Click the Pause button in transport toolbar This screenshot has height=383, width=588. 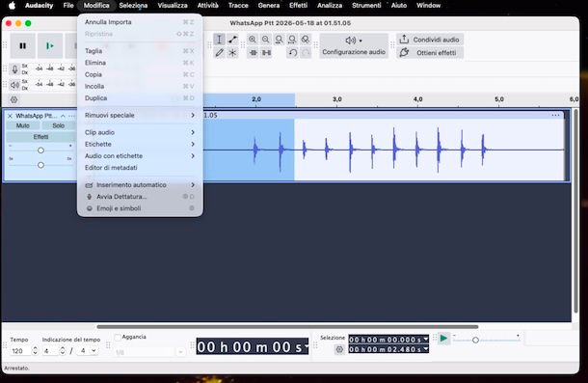click(x=22, y=45)
